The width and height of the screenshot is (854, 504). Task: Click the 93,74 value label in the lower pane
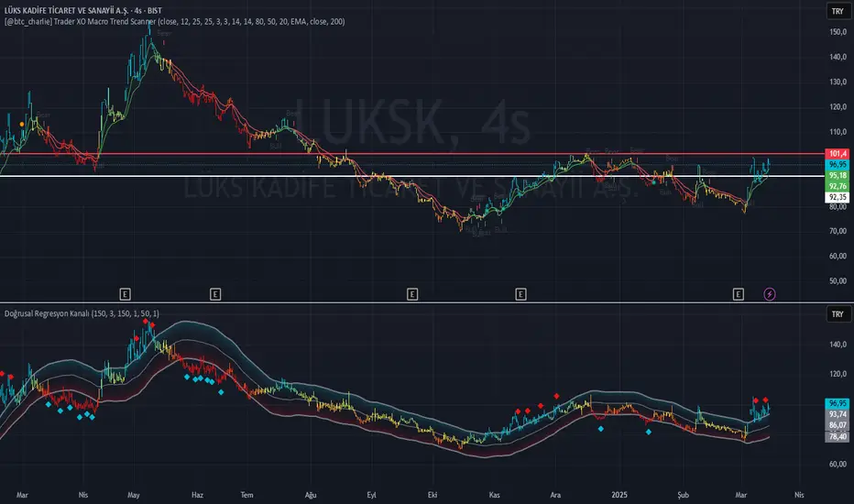[x=838, y=414]
